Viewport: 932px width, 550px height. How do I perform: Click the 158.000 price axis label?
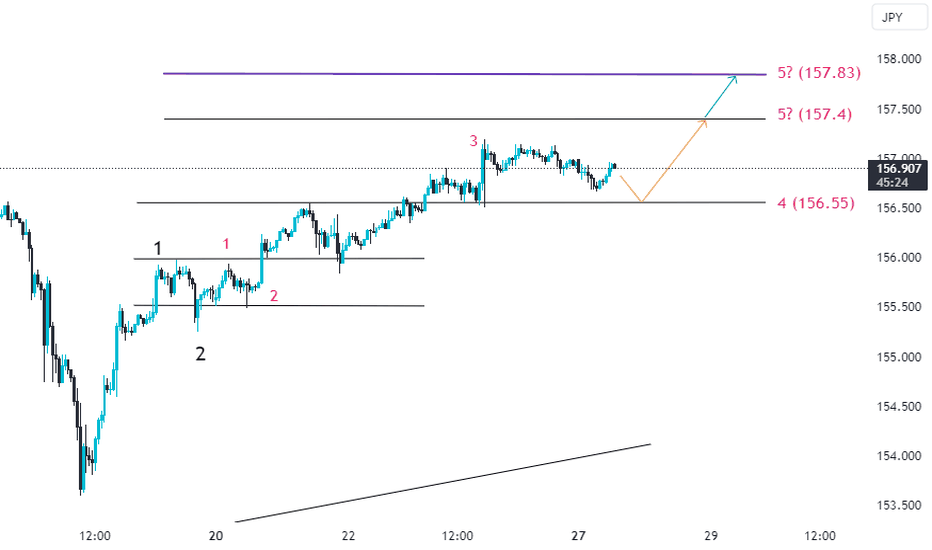[899, 59]
